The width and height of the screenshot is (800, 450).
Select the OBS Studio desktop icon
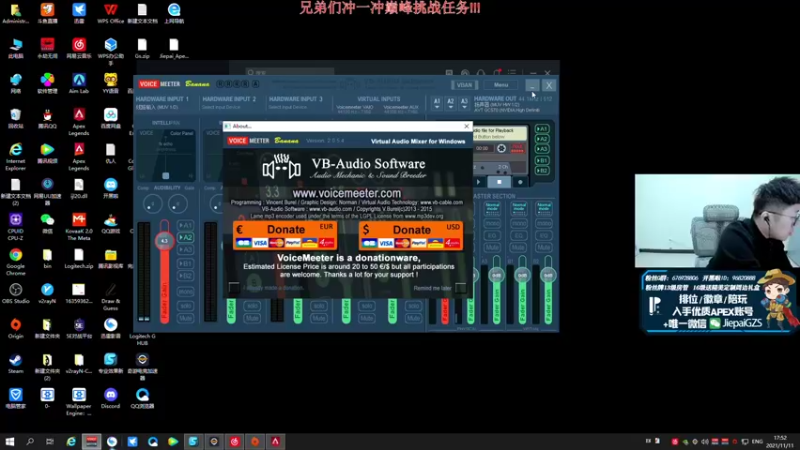pos(15,293)
